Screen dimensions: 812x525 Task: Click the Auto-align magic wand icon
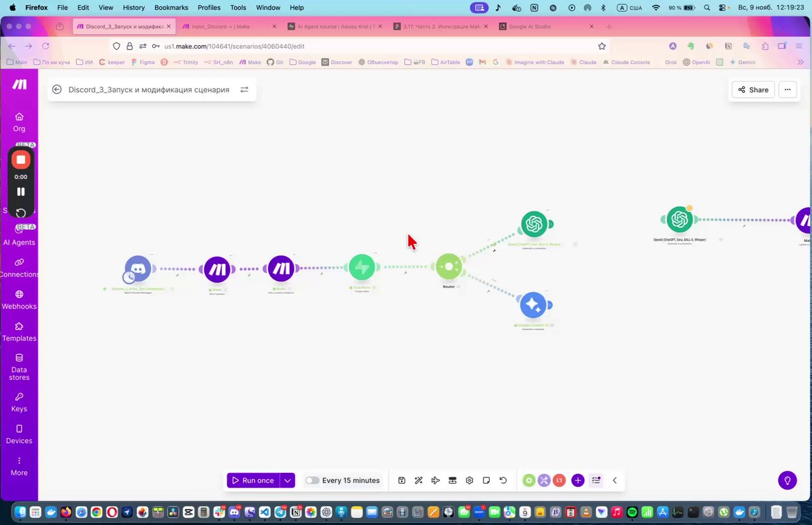419,481
